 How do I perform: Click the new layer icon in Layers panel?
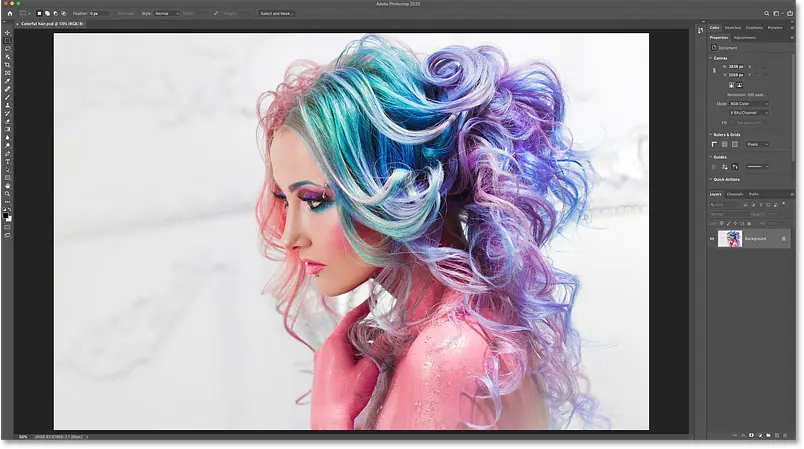point(777,435)
